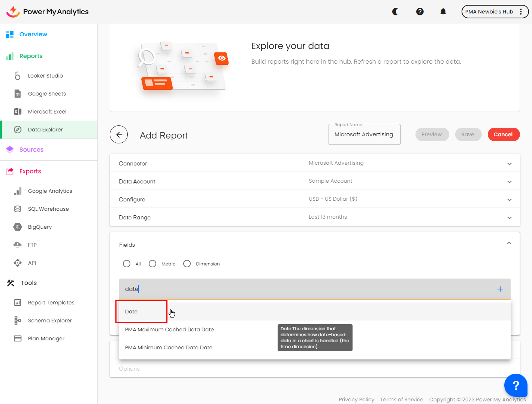Open help question mark icon in header

coord(420,12)
